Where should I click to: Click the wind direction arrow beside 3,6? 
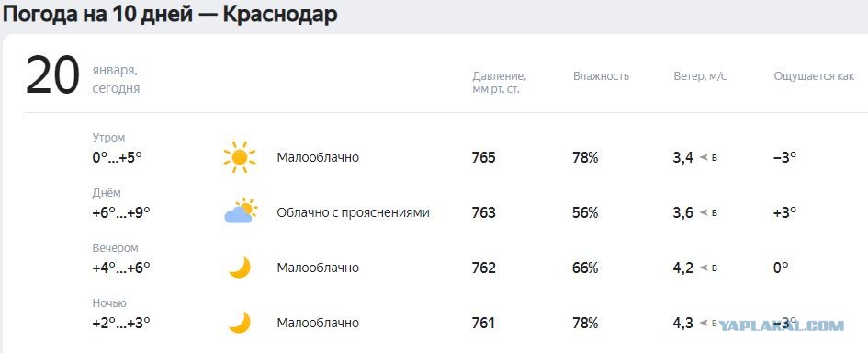point(704,212)
